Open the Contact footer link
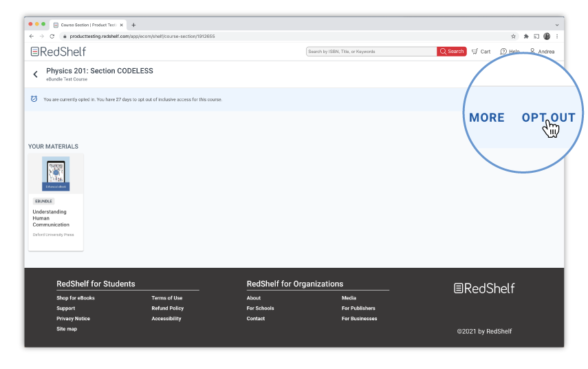This screenshot has height=369, width=588. [x=256, y=319]
